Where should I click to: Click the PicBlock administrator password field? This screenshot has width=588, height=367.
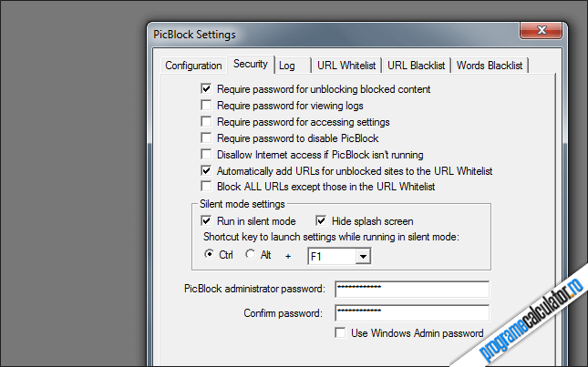pyautogui.click(x=412, y=289)
